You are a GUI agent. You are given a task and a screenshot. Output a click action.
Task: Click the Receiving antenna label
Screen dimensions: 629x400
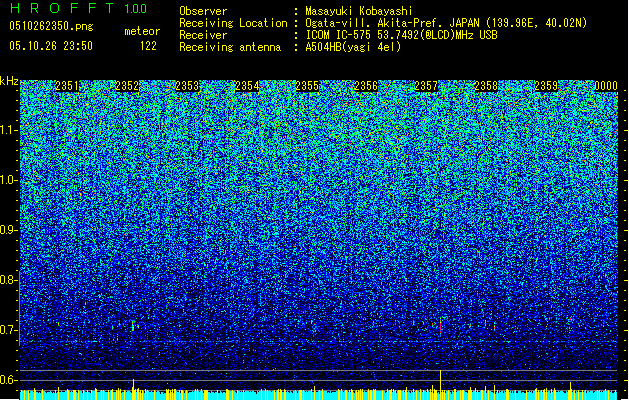coord(230,47)
